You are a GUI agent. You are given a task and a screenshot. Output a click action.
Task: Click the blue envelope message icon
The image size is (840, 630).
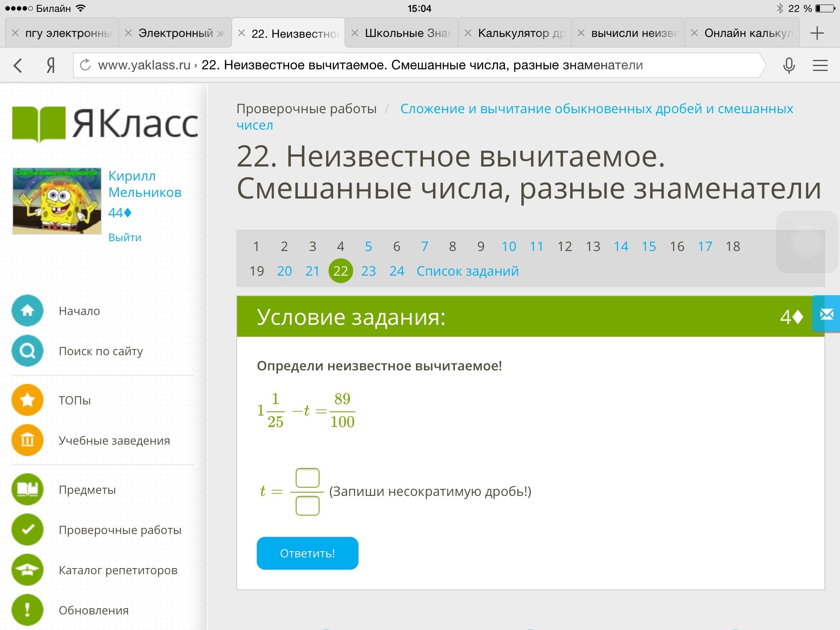coord(826,315)
